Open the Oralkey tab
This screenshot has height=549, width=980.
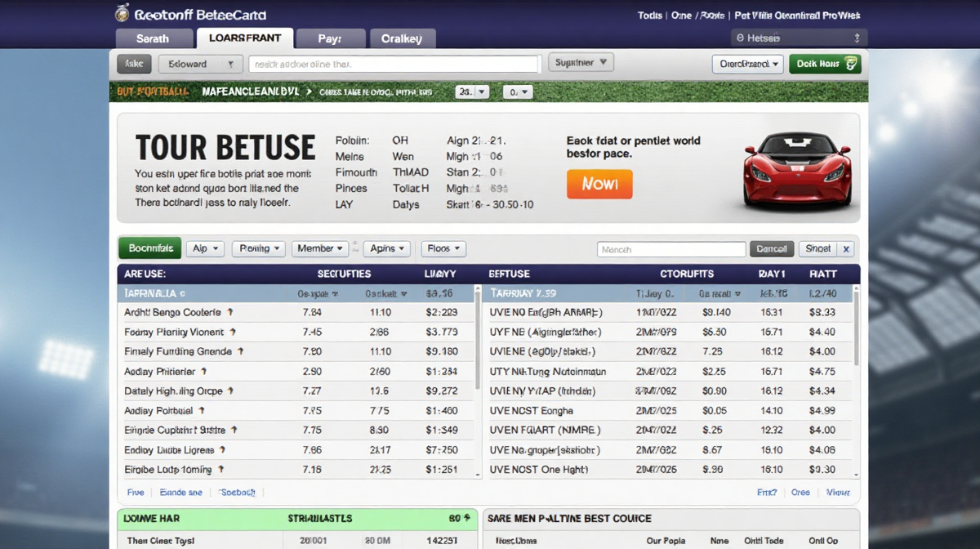[x=403, y=38]
